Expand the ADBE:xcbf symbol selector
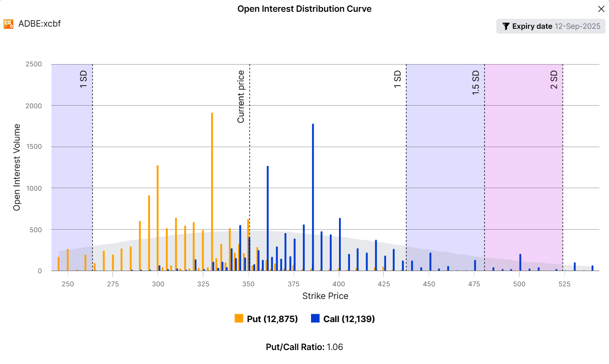This screenshot has height=364, width=609. [x=40, y=24]
